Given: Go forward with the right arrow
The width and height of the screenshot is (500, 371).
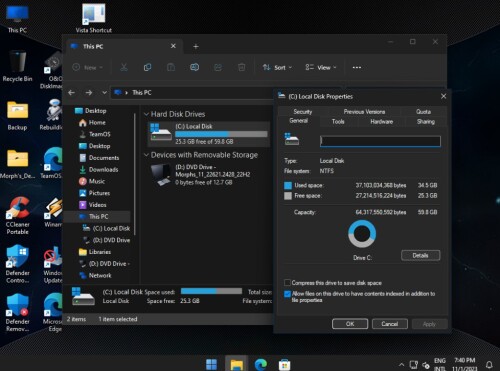Looking at the screenshot, I should click(x=89, y=92).
